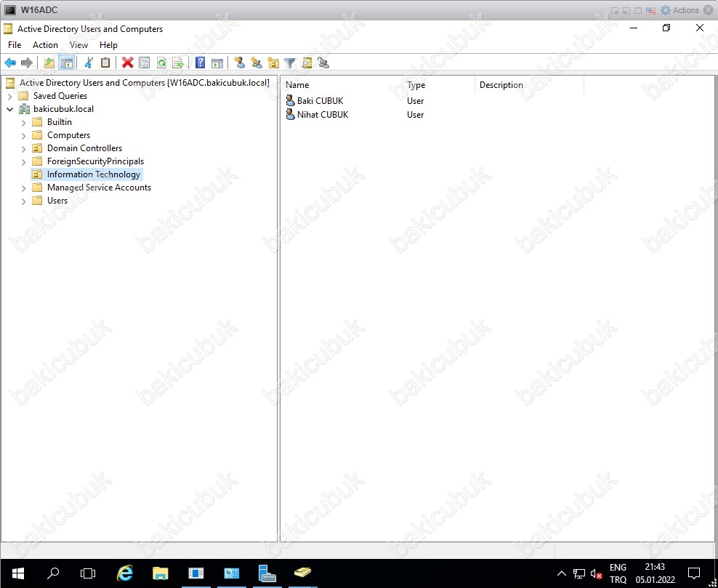This screenshot has height=588, width=718.
Task: Expand the Saved Queries node
Action: click(x=9, y=96)
